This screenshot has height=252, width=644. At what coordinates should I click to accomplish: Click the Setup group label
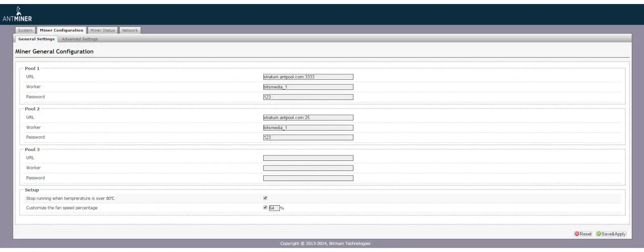[32, 190]
